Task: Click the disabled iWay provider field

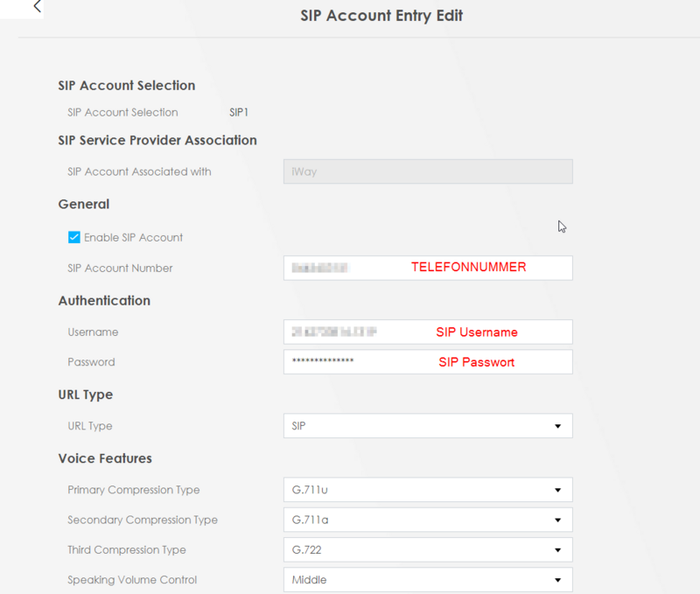Action: click(428, 171)
